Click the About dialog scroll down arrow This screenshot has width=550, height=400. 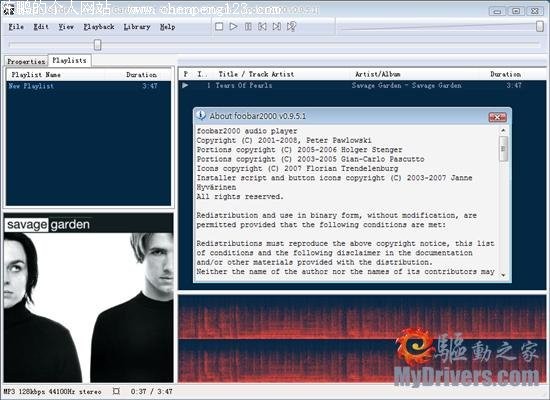[x=503, y=275]
